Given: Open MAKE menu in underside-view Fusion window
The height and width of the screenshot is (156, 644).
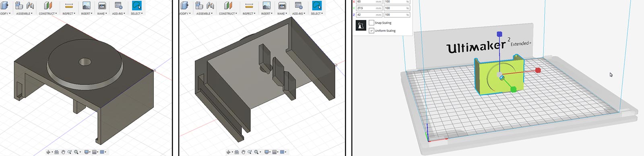Looking at the screenshot, I should (x=282, y=14).
